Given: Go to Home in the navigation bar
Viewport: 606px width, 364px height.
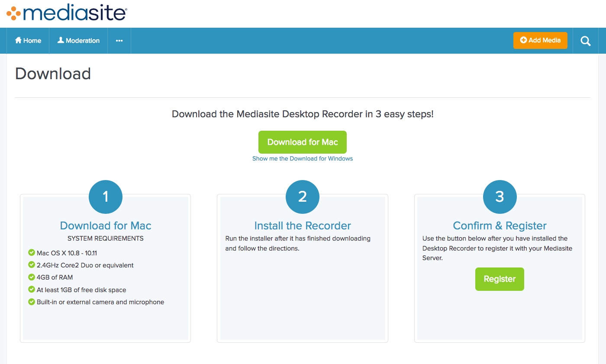Looking at the screenshot, I should [28, 41].
